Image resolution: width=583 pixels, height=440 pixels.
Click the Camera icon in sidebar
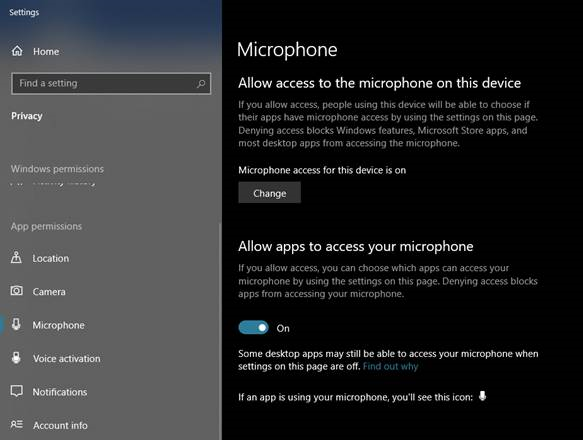point(16,290)
